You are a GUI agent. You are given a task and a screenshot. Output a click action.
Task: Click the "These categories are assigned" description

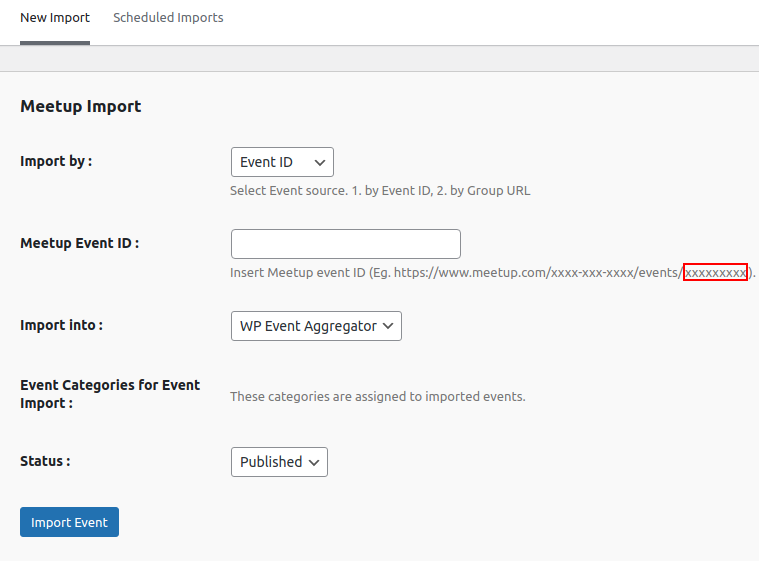point(377,396)
